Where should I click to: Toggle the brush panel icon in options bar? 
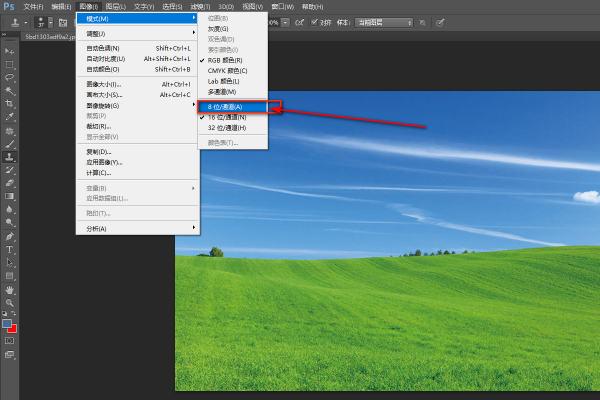pos(63,23)
